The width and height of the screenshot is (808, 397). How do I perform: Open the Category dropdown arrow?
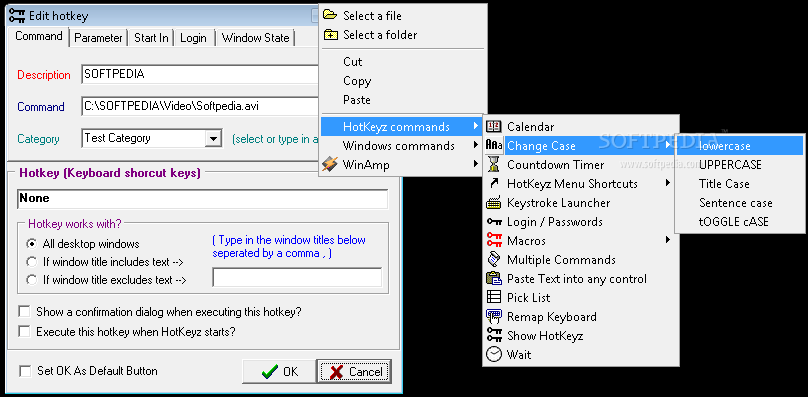(x=212, y=138)
